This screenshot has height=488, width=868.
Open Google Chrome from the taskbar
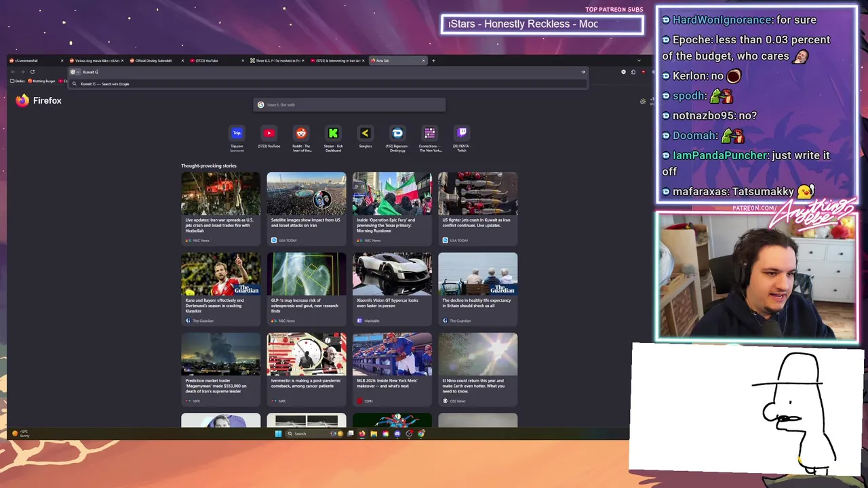click(421, 434)
